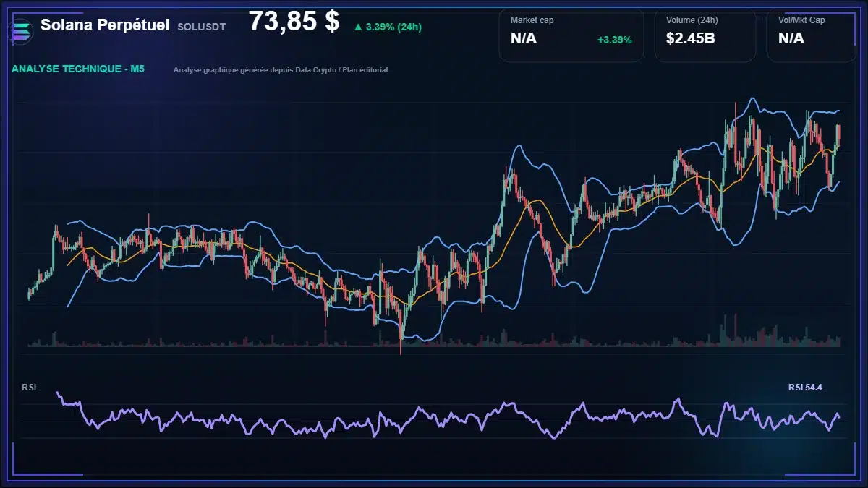Click the Market cap label
868x488 pixels.
532,20
